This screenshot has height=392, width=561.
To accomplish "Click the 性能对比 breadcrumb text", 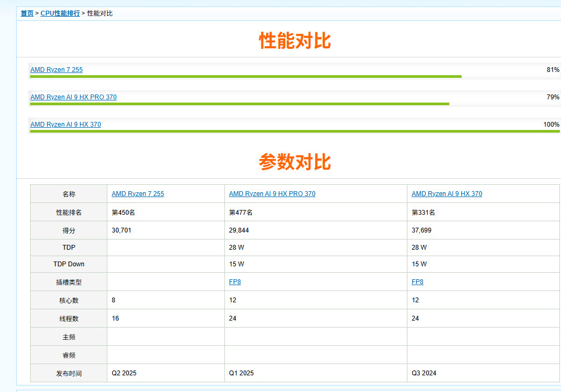I will click(x=100, y=13).
